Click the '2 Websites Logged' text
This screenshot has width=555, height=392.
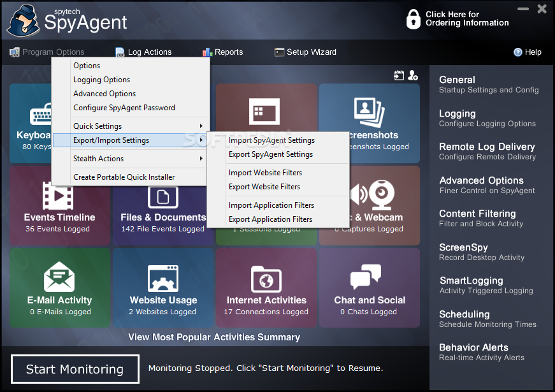tap(162, 312)
